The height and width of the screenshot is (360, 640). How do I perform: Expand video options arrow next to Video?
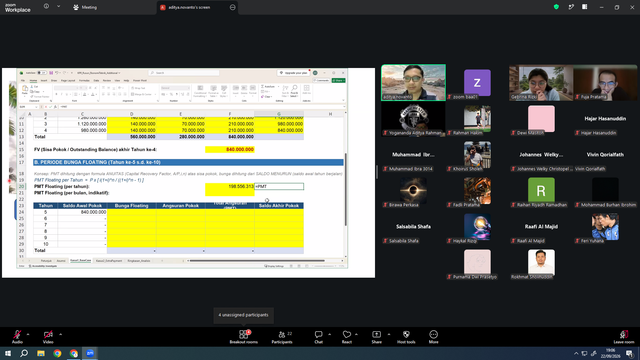(x=60, y=334)
